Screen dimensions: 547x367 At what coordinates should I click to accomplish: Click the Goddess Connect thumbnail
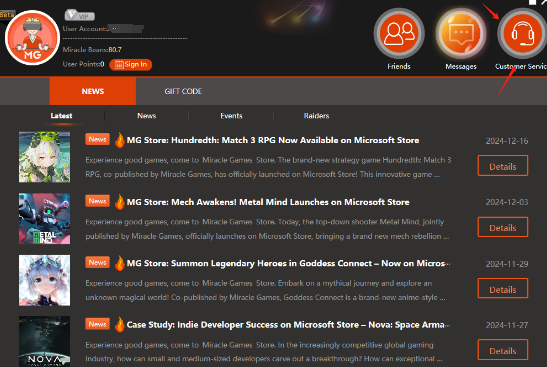pos(44,280)
